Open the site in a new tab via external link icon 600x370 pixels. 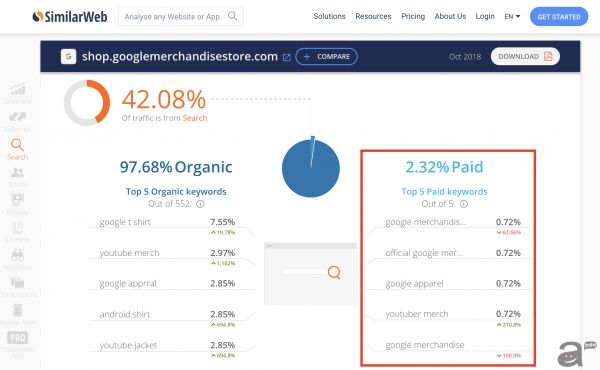[287, 57]
